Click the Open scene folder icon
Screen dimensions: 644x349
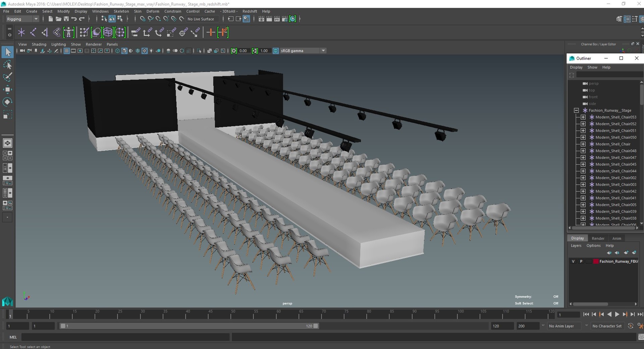point(58,19)
